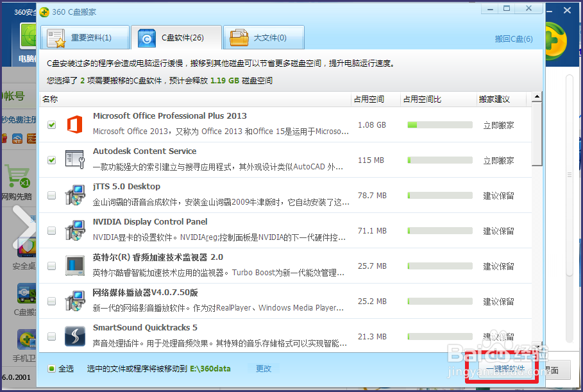Select the SmartSound Quicktracks 5 title
This screenshot has height=392, width=583.
145,328
